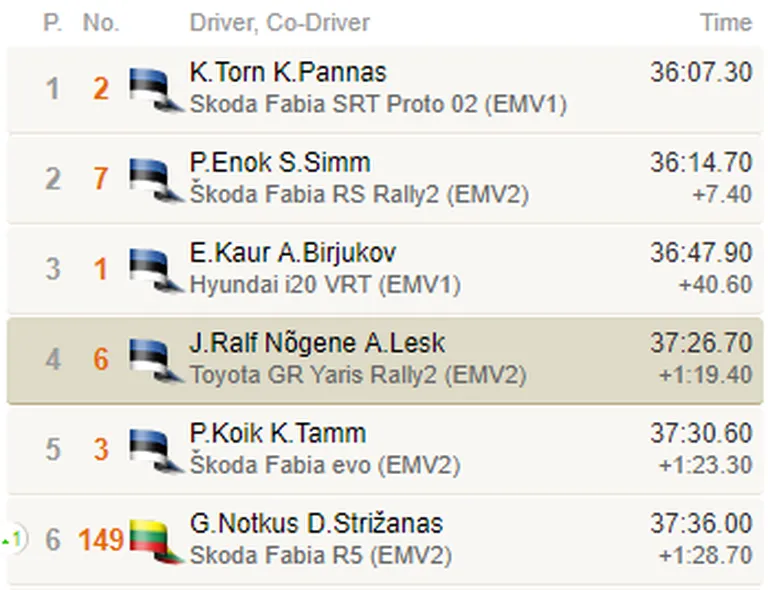Open K.Torn K.Pannas crew entry

[x=288, y=72]
